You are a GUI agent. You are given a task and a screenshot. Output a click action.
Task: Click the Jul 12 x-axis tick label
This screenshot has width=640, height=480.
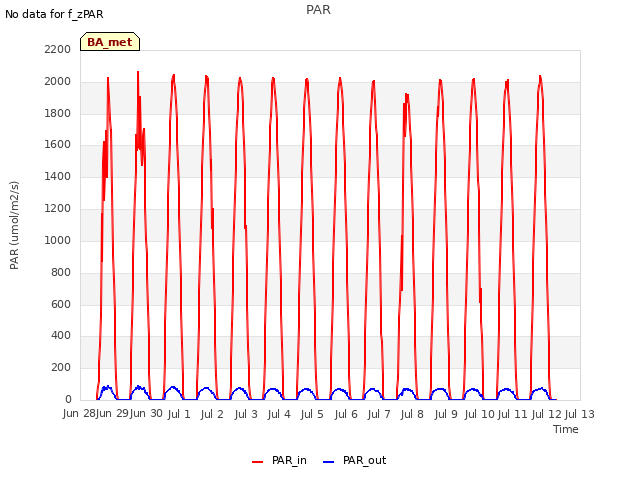tap(547, 414)
